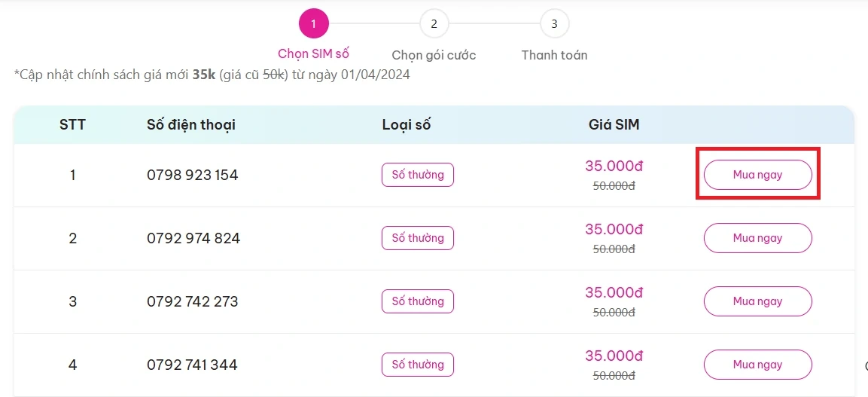
Task: Select the 'Chọn SIM số' step label
Action: [313, 53]
